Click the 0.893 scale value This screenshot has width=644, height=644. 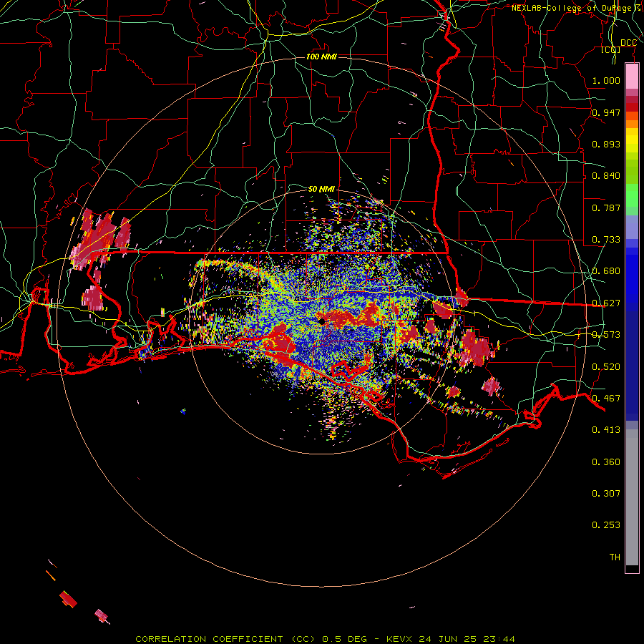click(x=606, y=144)
